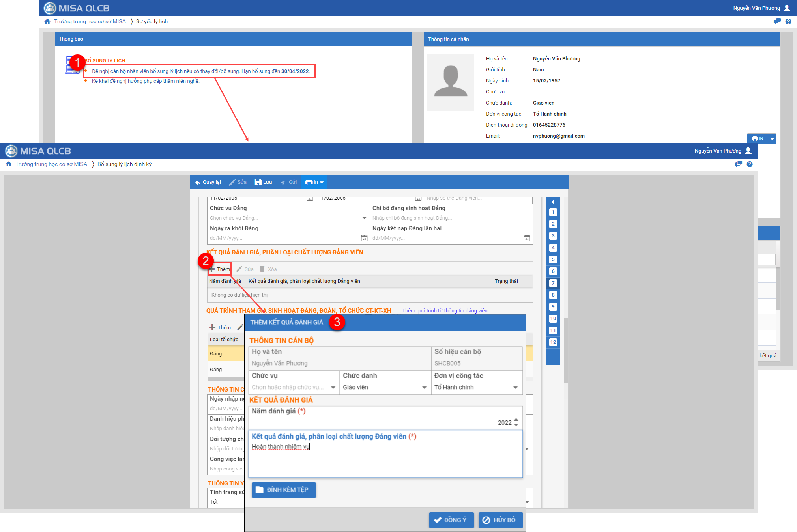Screen dimensions: 797x532
Task: Increase Năm đánh giá with up spinner arrow
Action: point(516,420)
